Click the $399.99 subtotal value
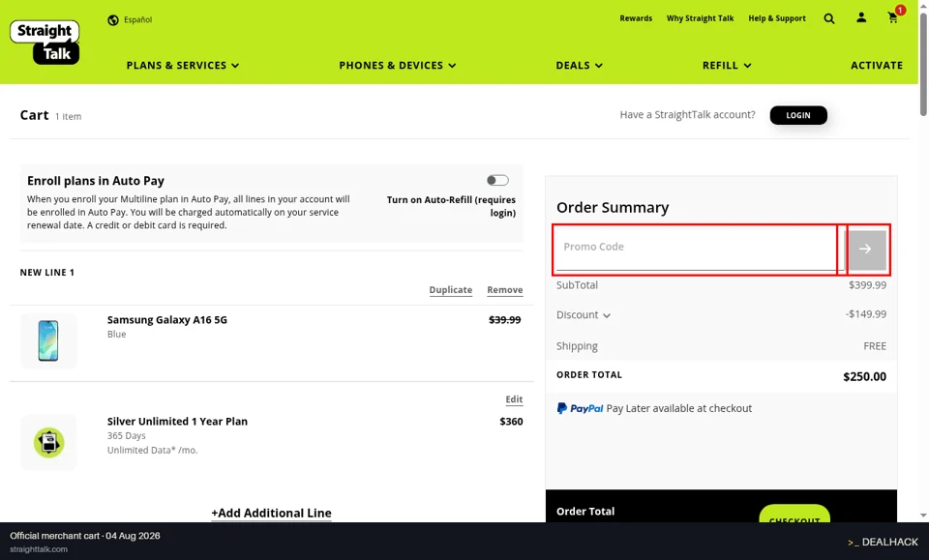Image resolution: width=929 pixels, height=560 pixels. pyautogui.click(x=867, y=285)
